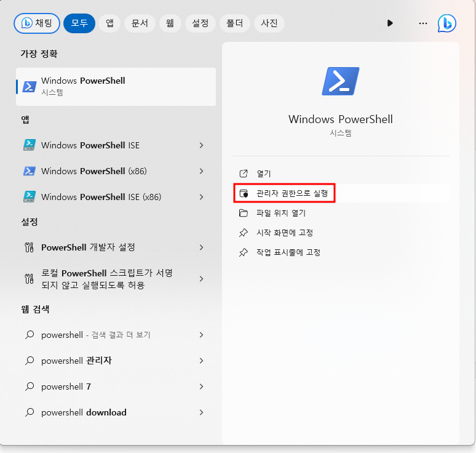Click the large PowerShell logo in preview pane
The width and height of the screenshot is (476, 453).
(x=341, y=81)
